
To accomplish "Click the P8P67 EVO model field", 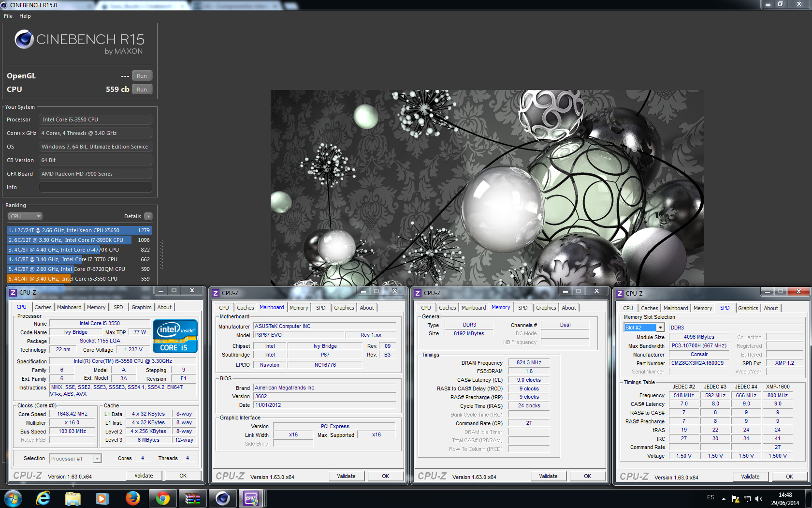I will pyautogui.click(x=298, y=335).
